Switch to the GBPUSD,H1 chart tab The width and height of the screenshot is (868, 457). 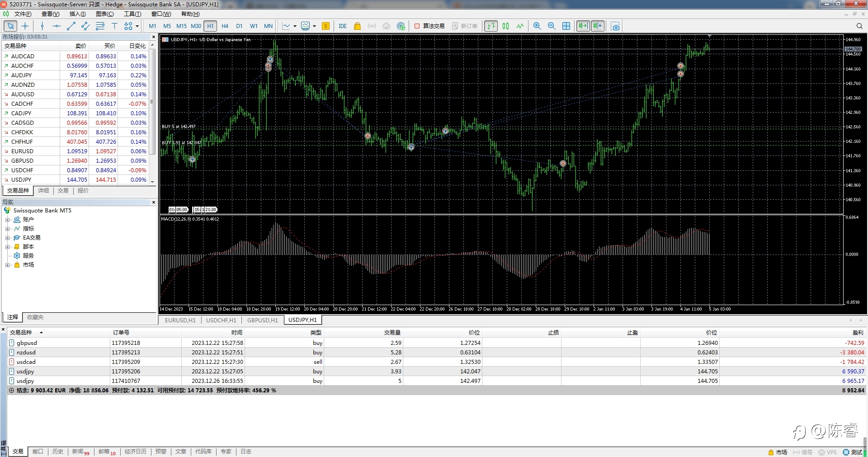[x=263, y=320]
